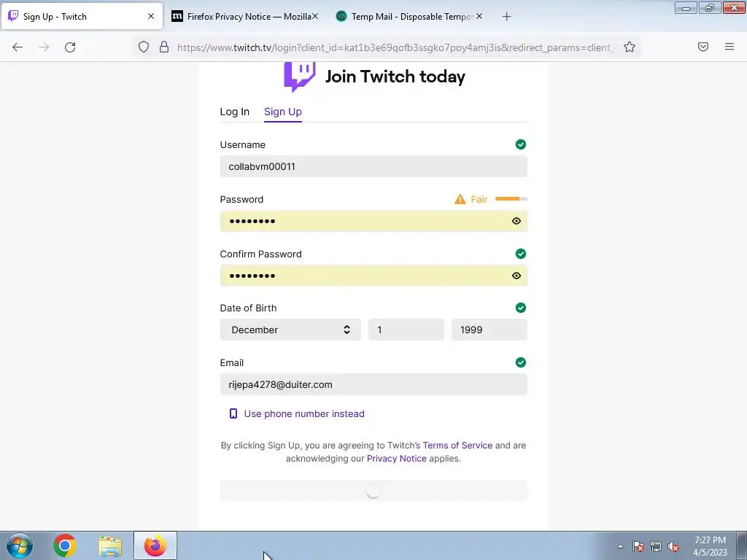The width and height of the screenshot is (747, 560).
Task: Click the email valid green checkmark
Action: click(521, 362)
